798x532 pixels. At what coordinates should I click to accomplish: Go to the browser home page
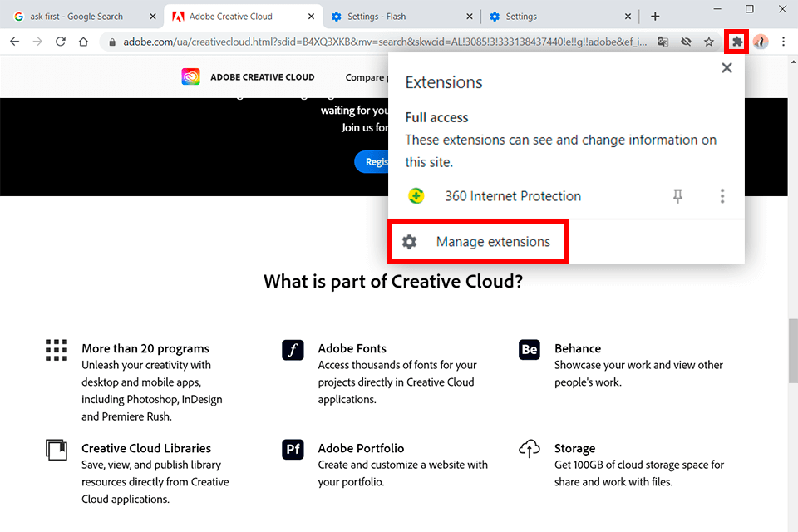(83, 42)
